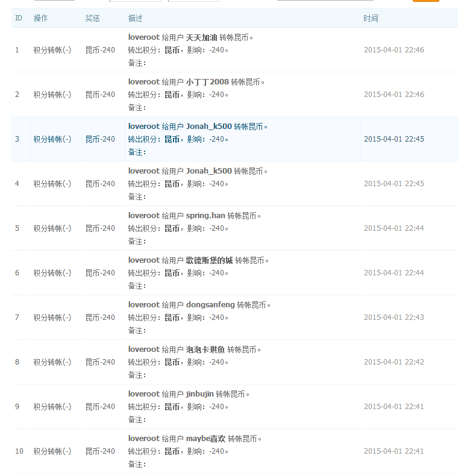This screenshot has height=476, width=470.
Task: Click 昆币-240 cell in row 5
Action: 100,228
